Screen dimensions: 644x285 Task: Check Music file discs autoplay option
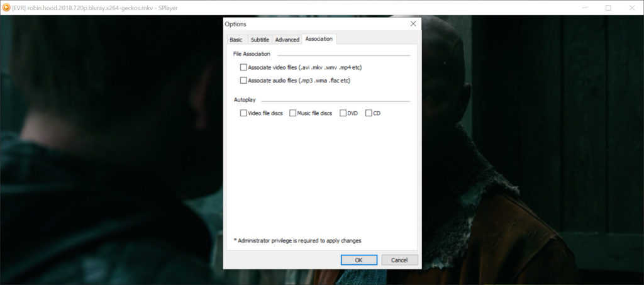tap(293, 113)
